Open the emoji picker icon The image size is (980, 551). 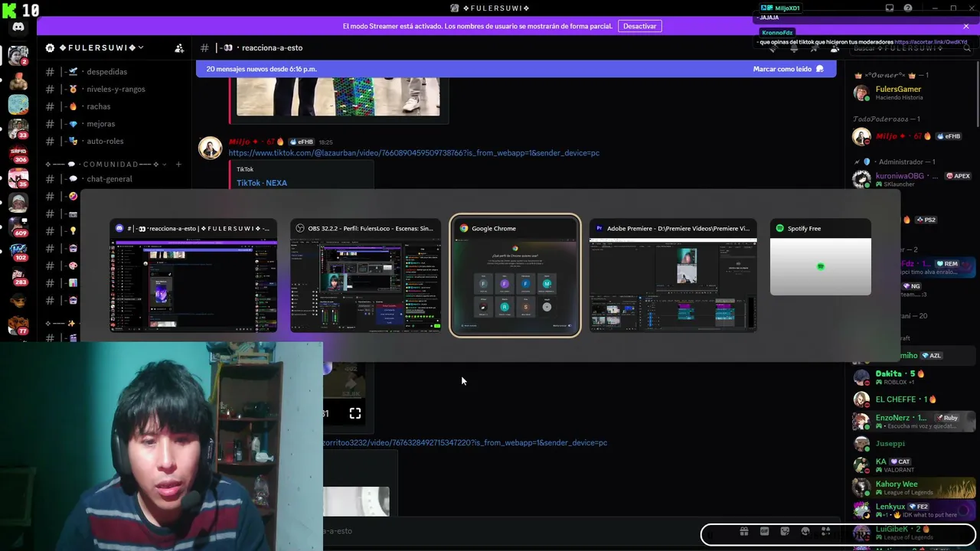[x=805, y=532]
